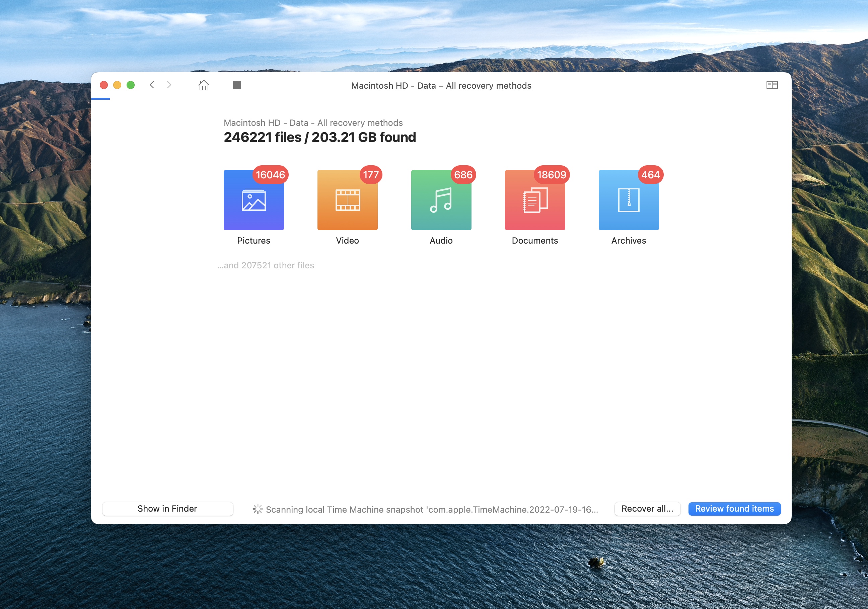
Task: Click the 16046 badge on Pictures
Action: (x=270, y=175)
